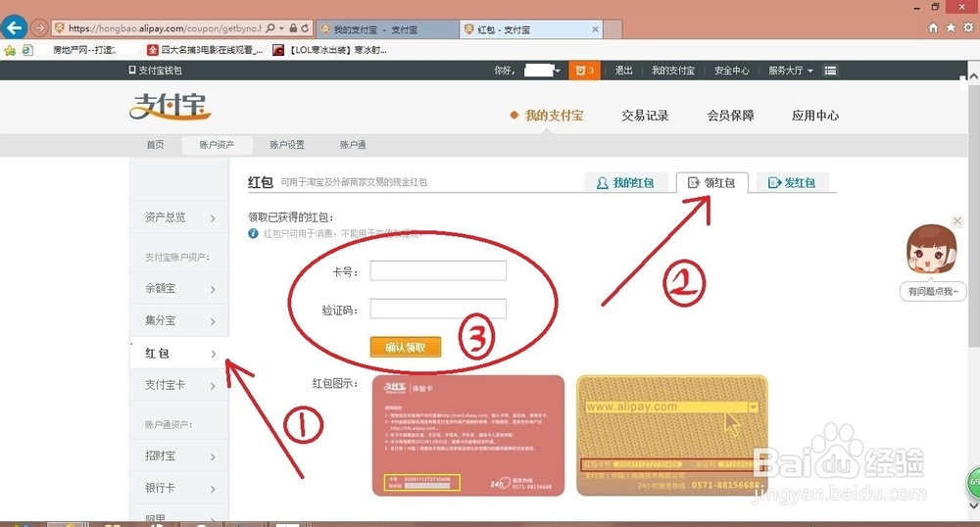This screenshot has height=527, width=980.
Task: Click the add-to-favorites star icon in bookmarks bar
Action: click(x=10, y=50)
